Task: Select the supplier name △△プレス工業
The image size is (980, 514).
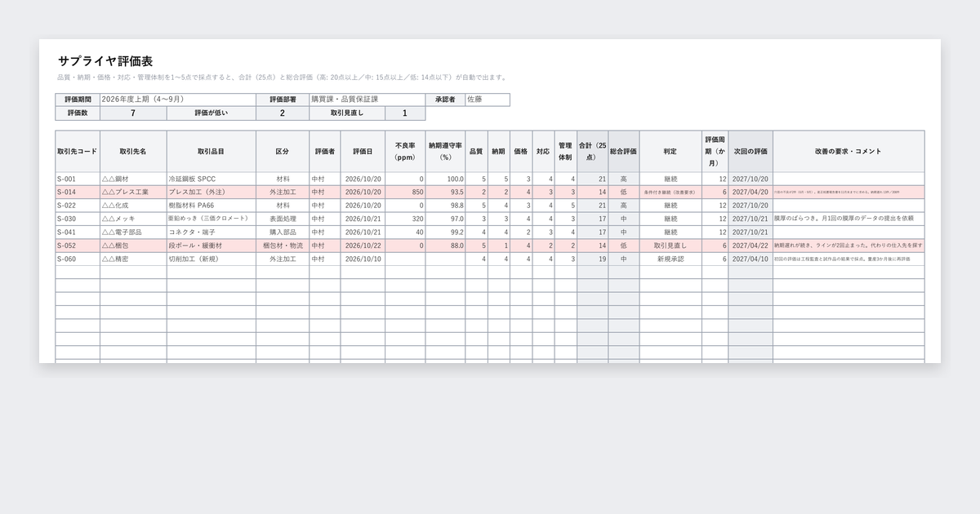Action: pos(133,193)
